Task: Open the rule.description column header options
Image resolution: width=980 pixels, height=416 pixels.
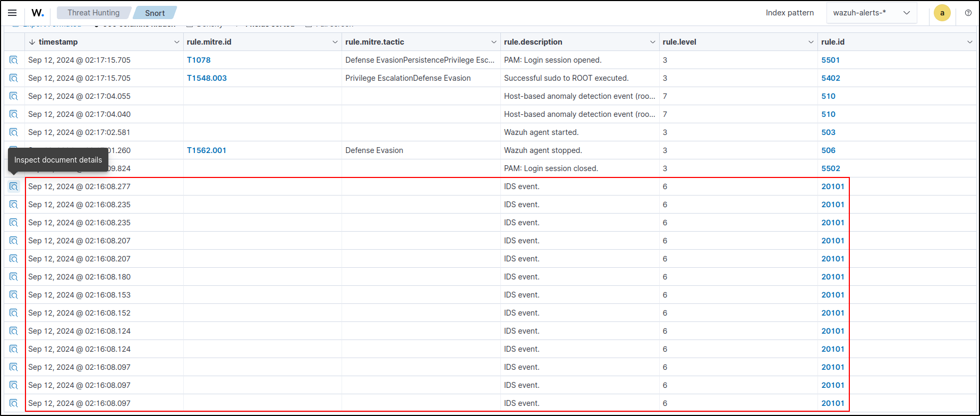Action: 653,42
